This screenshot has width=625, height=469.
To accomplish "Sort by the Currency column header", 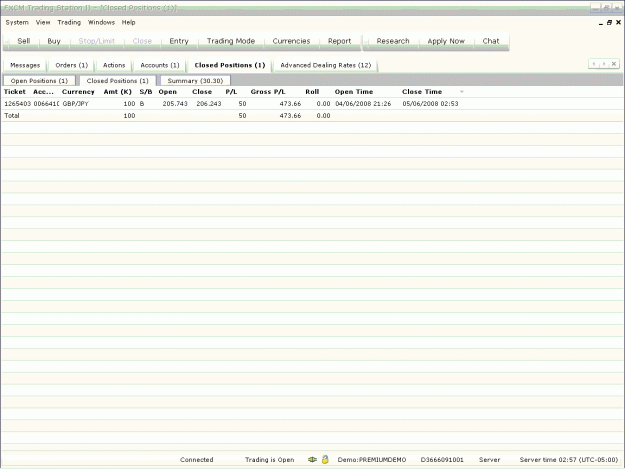I will tap(78, 92).
